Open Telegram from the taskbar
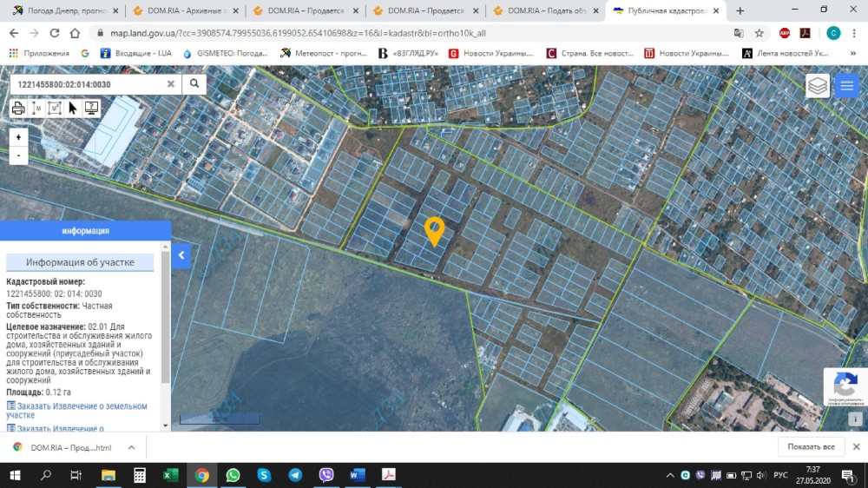 coord(295,475)
